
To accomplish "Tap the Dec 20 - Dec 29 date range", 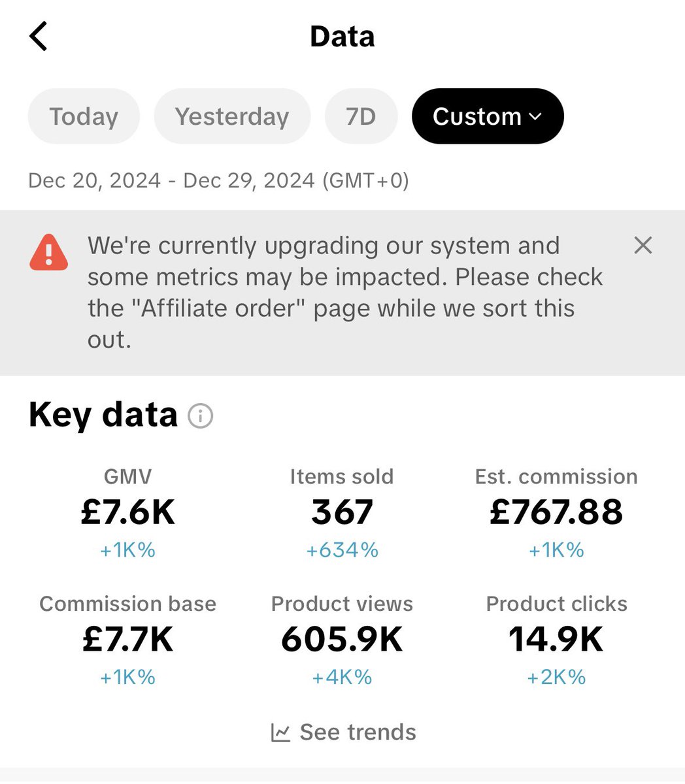I will coord(218,180).
